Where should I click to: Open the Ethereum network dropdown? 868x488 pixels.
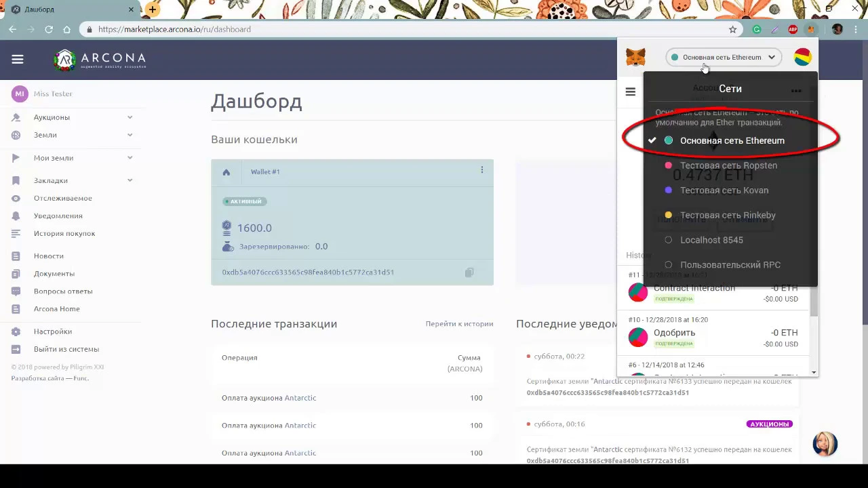724,58
